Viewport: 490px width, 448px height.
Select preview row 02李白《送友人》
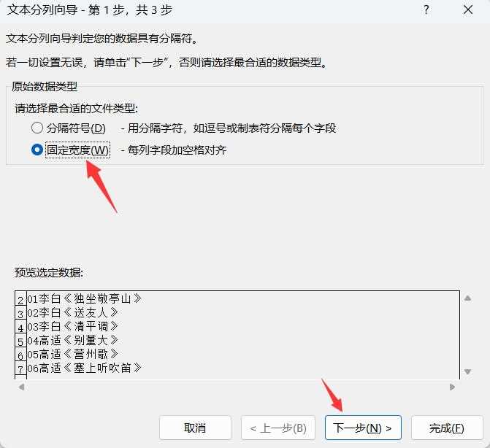point(72,312)
